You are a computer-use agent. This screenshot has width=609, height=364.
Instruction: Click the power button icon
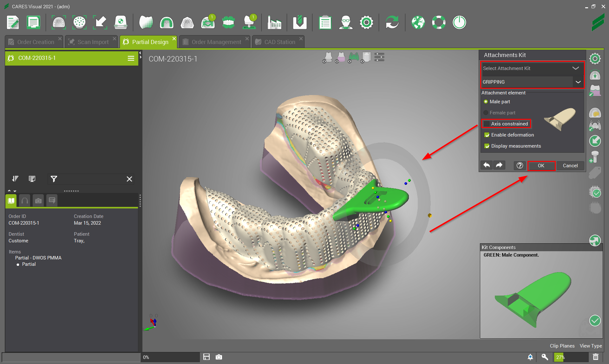coord(459,22)
